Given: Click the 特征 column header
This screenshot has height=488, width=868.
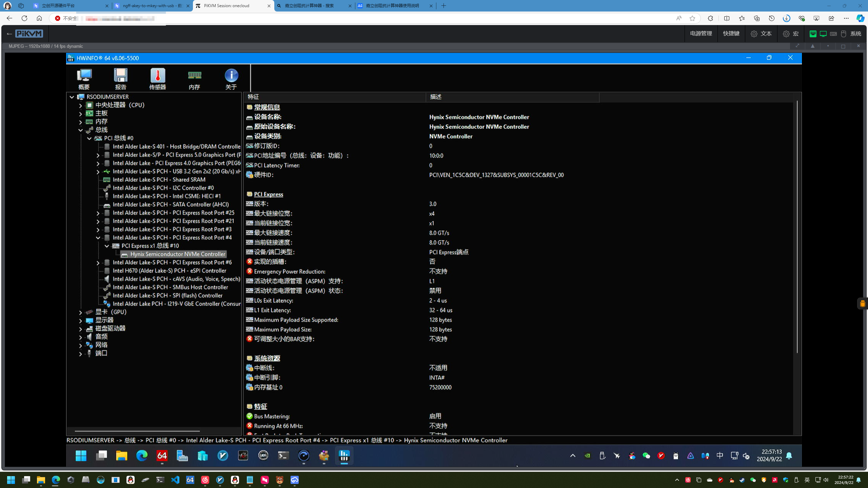Looking at the screenshot, I should point(335,97).
